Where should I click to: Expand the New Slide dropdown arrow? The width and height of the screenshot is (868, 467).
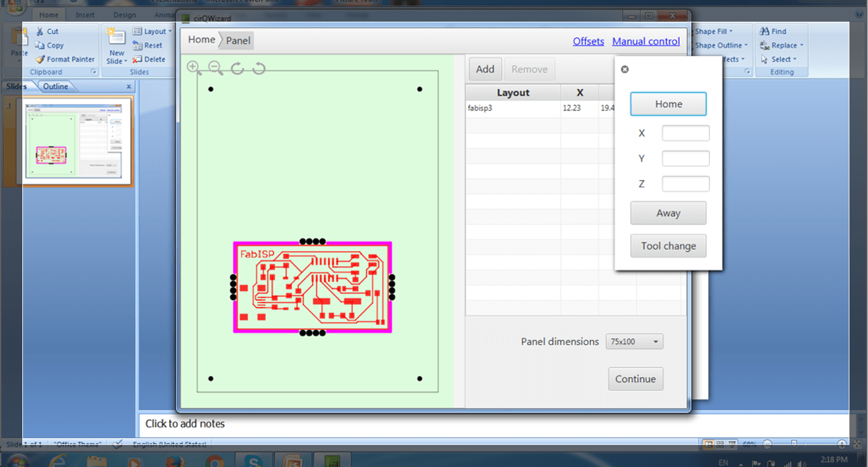[125, 61]
